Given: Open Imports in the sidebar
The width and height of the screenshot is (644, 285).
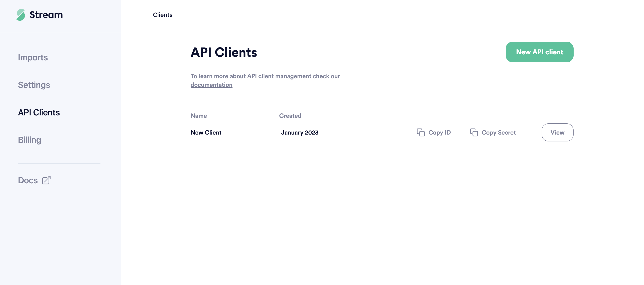Looking at the screenshot, I should coord(33,58).
